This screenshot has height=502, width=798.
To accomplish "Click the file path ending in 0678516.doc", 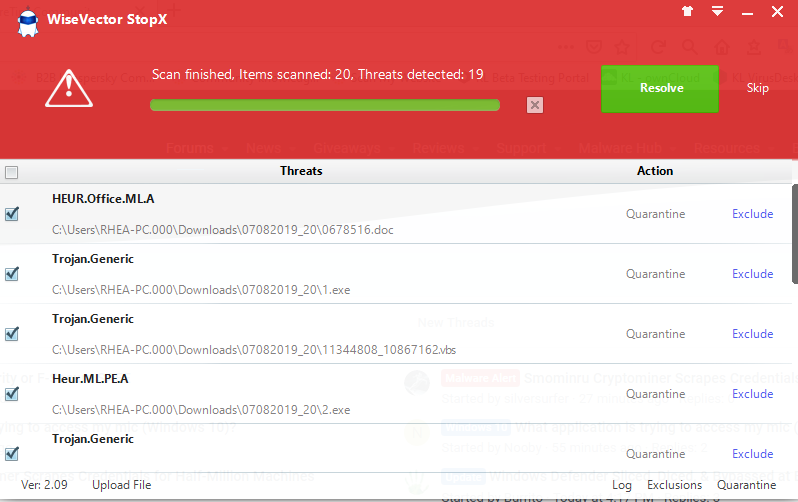I will [222, 230].
